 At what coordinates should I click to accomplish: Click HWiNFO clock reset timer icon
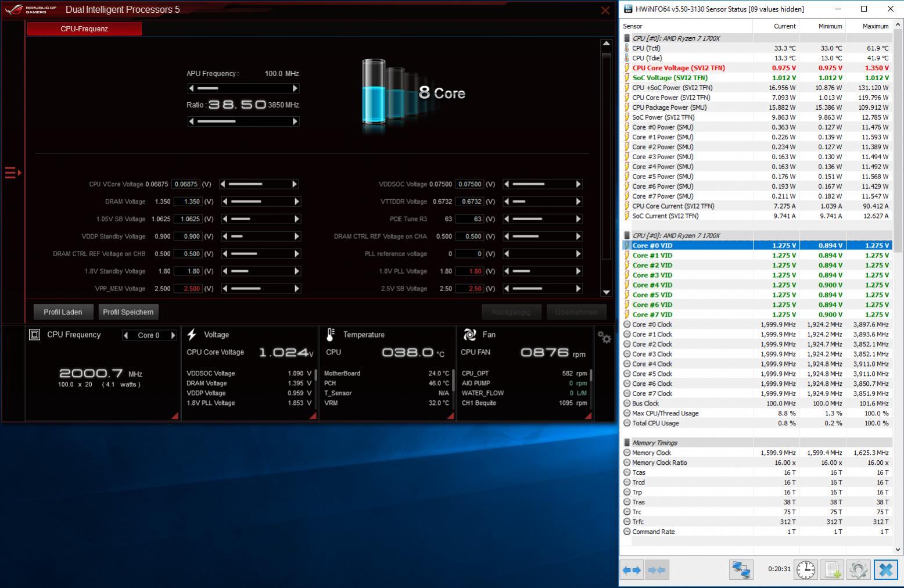pyautogui.click(x=805, y=570)
